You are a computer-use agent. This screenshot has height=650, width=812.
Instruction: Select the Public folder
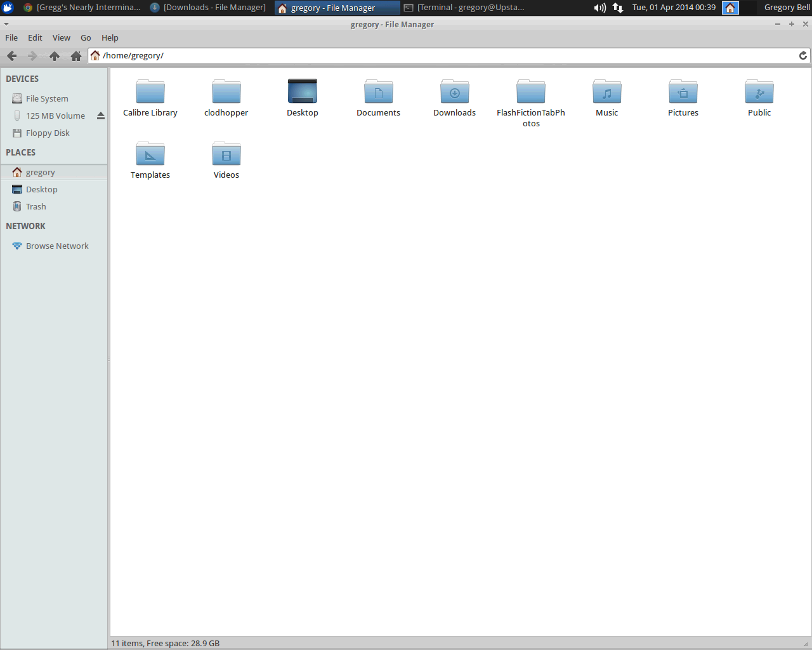coord(759,98)
